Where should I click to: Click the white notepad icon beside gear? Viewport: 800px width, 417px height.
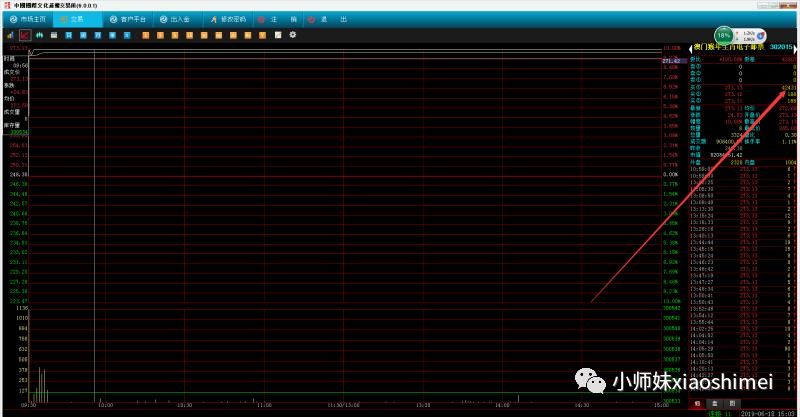278,36
